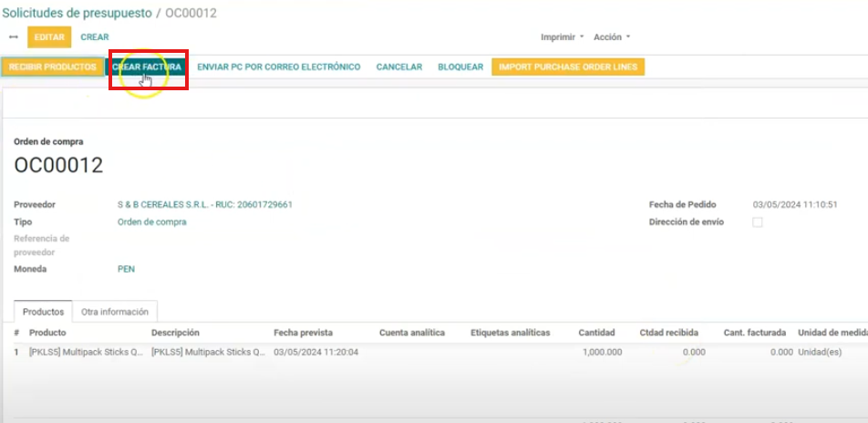The height and width of the screenshot is (423, 868).
Task: Click the Unidad de medida column header
Action: [832, 333]
